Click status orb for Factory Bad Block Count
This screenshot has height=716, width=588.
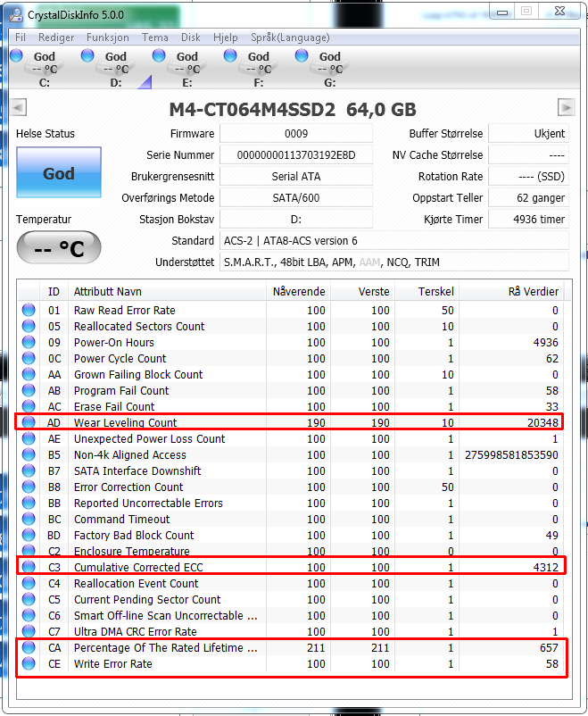[29, 535]
